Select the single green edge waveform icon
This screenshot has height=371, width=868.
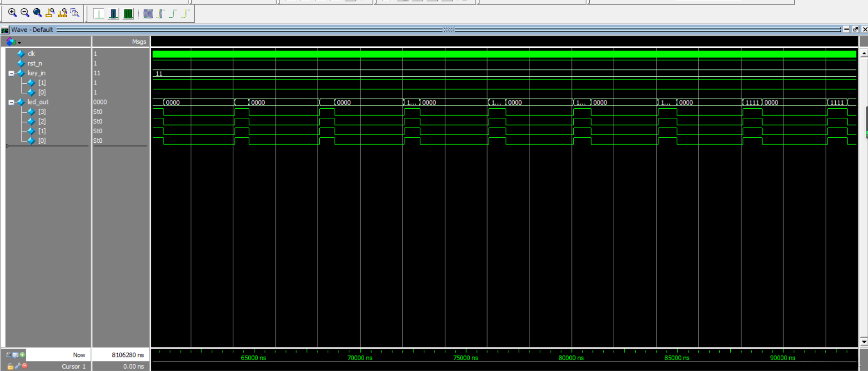tap(99, 14)
